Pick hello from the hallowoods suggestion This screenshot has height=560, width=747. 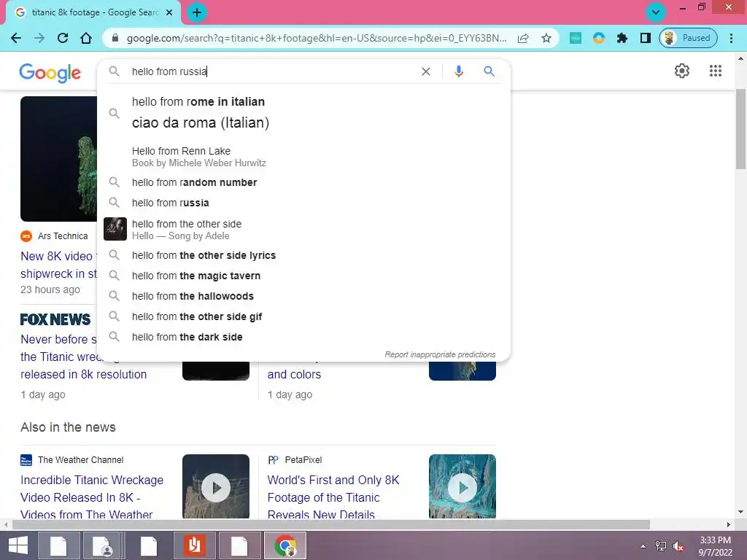[304, 296]
